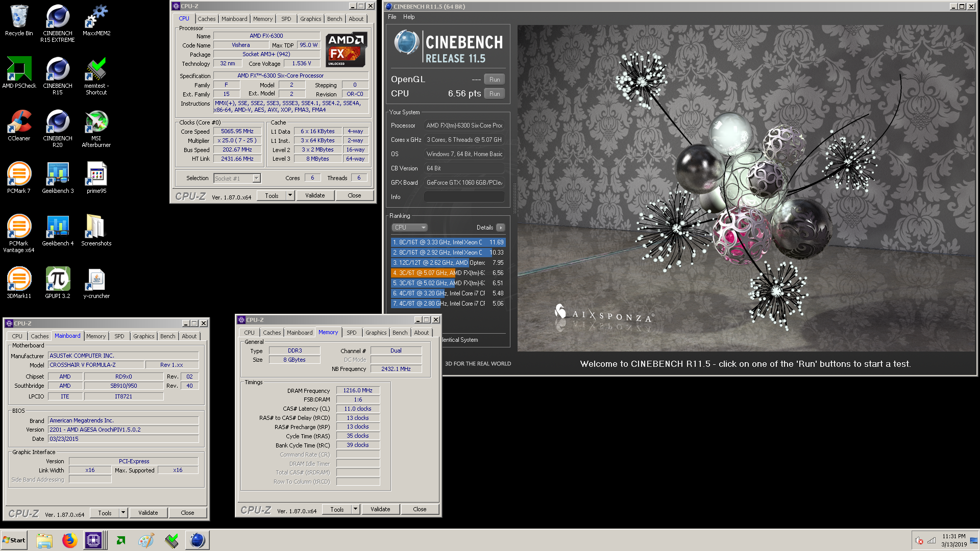Open the Caches tab in top CPU-Z window
The width and height of the screenshot is (980, 551).
[x=207, y=19]
